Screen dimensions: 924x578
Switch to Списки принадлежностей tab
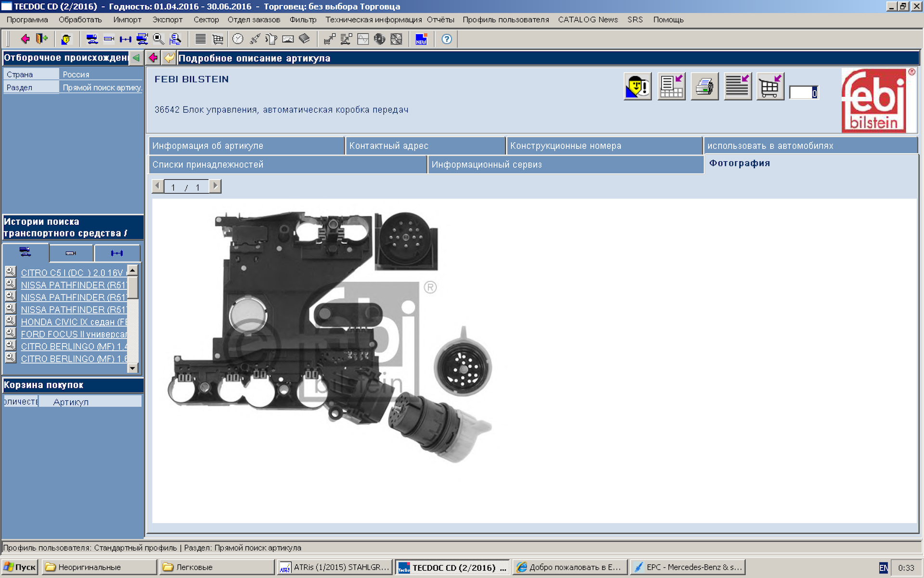pyautogui.click(x=288, y=164)
